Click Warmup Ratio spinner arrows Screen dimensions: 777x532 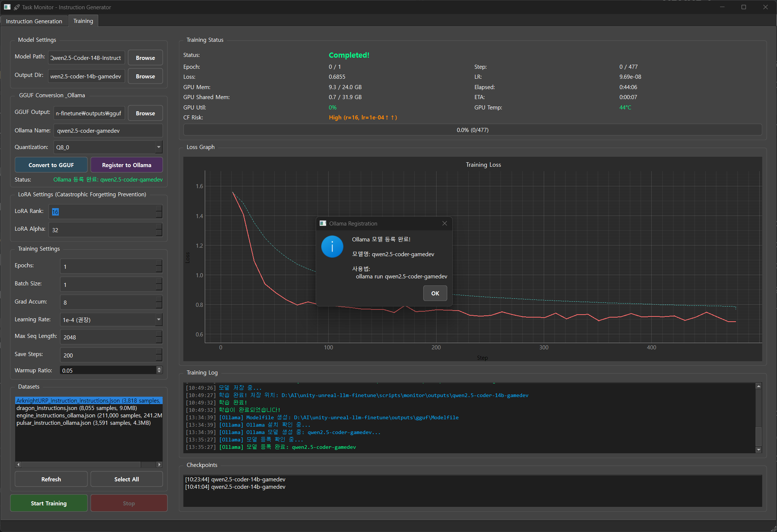[x=159, y=370]
